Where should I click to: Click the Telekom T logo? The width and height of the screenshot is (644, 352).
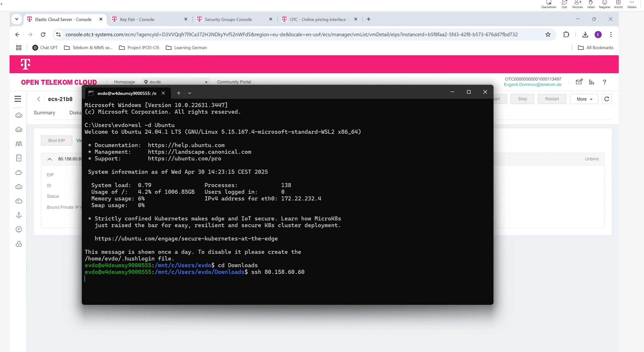click(x=25, y=64)
